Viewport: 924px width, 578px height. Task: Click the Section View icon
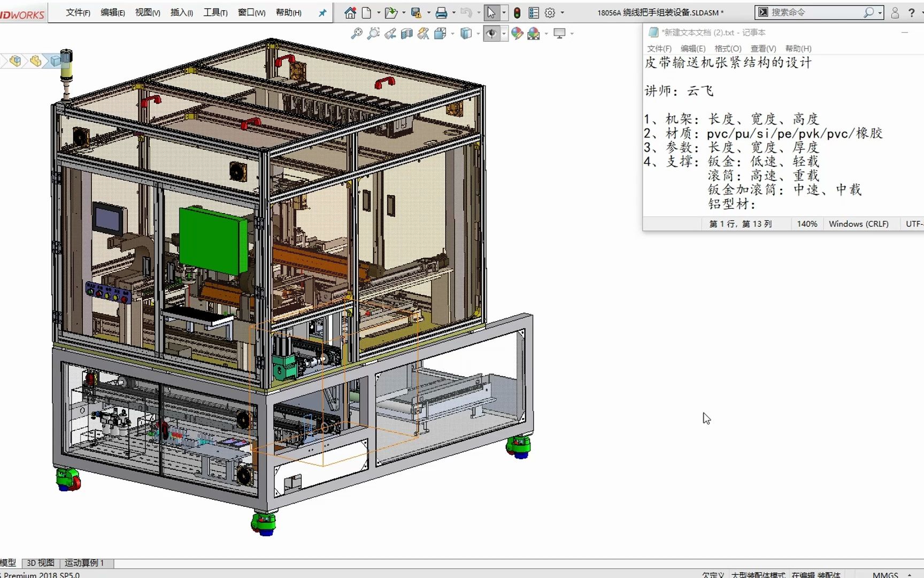tap(407, 34)
